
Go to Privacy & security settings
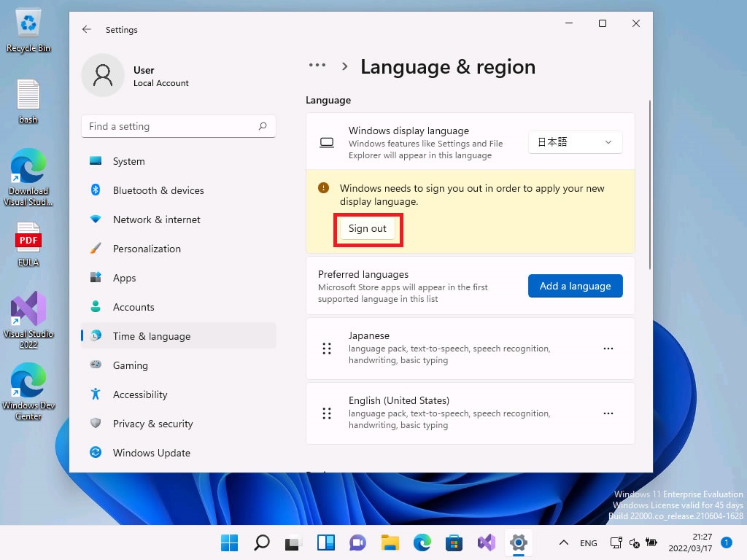point(152,424)
